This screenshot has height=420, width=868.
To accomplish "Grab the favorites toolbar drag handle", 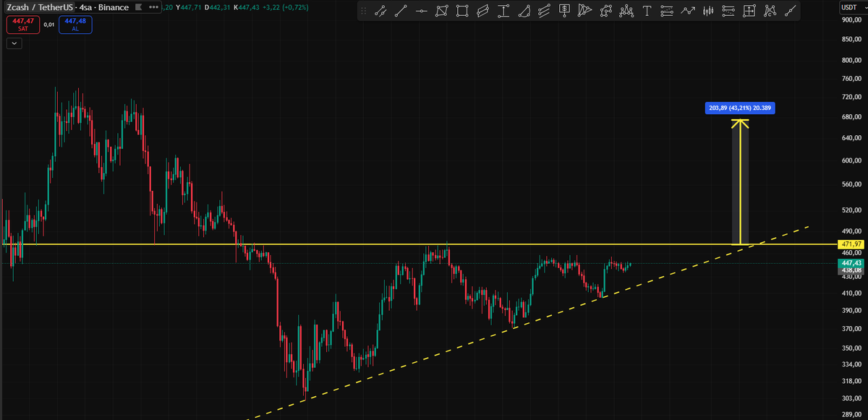I will pos(364,11).
